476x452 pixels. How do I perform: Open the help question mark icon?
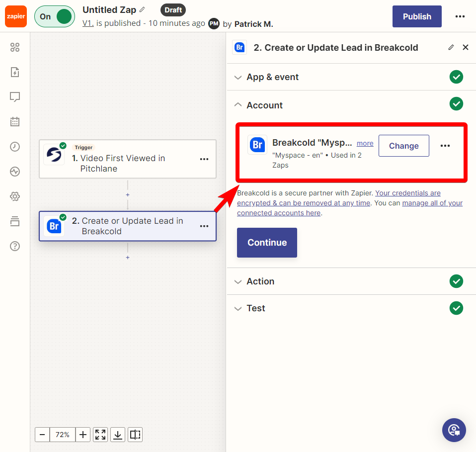15,246
